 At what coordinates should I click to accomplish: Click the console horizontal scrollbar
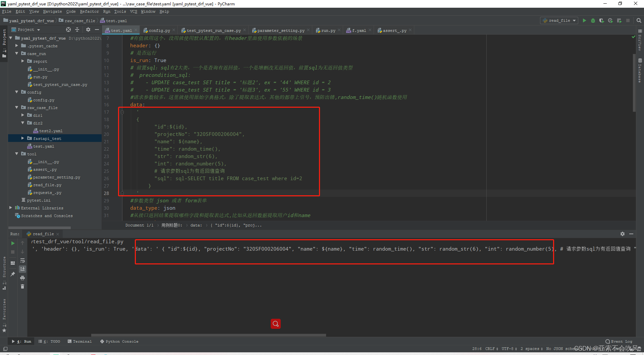click(209, 335)
